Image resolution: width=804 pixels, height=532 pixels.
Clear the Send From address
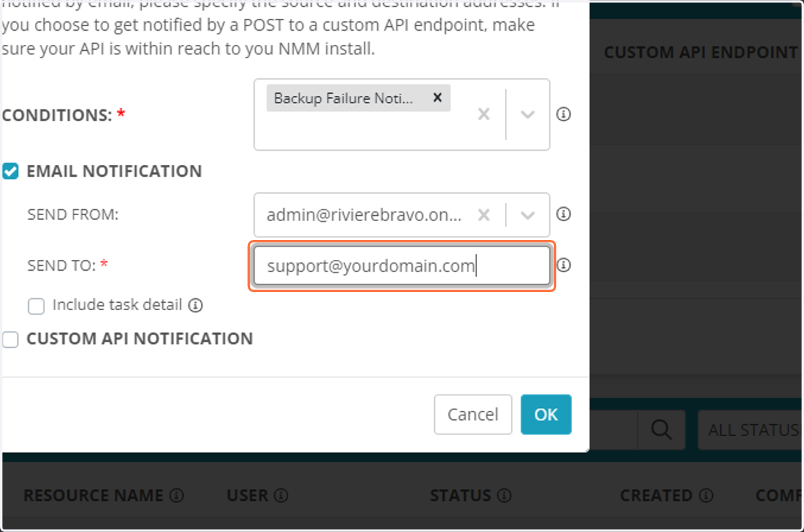pos(484,215)
